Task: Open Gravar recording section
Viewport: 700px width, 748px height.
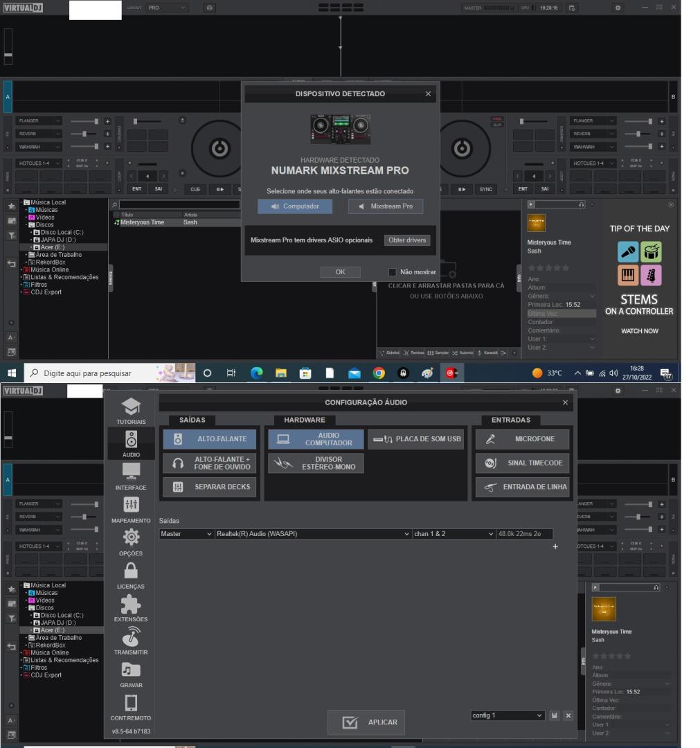Action: pos(131,675)
